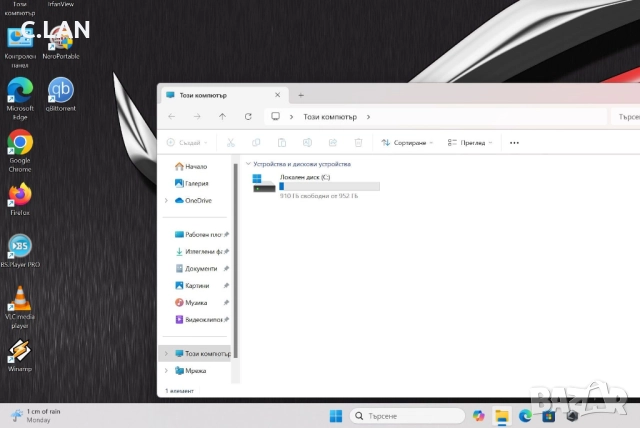640x428 pixels.
Task: Open the three-dots See more menu
Action: 514,143
